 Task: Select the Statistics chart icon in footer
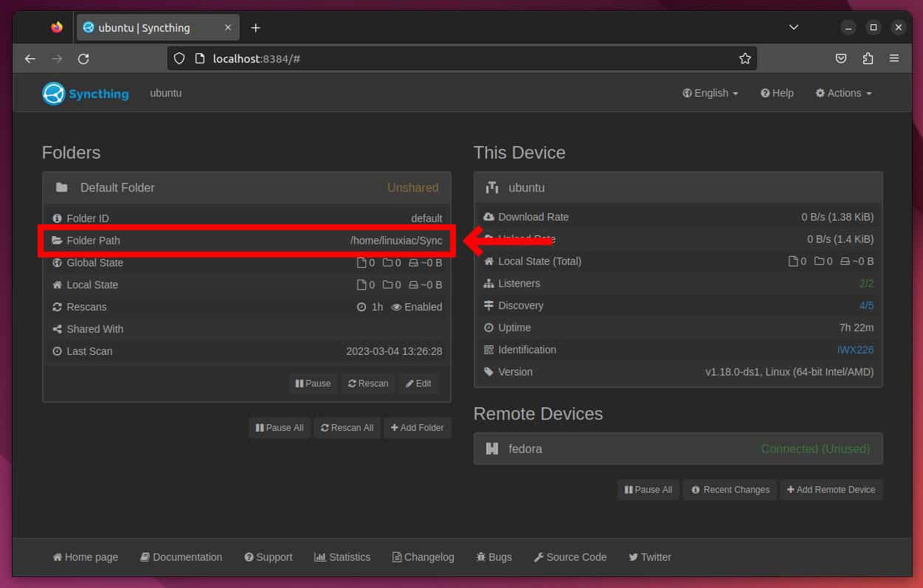pyautogui.click(x=319, y=557)
